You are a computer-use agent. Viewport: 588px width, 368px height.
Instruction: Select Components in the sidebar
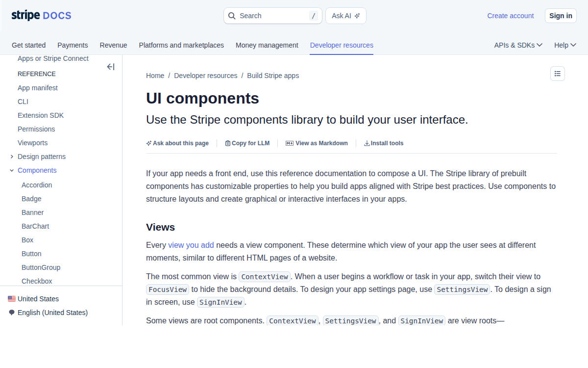(37, 170)
